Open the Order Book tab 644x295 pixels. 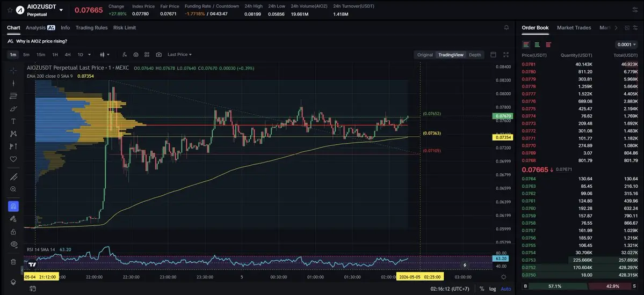(x=535, y=27)
